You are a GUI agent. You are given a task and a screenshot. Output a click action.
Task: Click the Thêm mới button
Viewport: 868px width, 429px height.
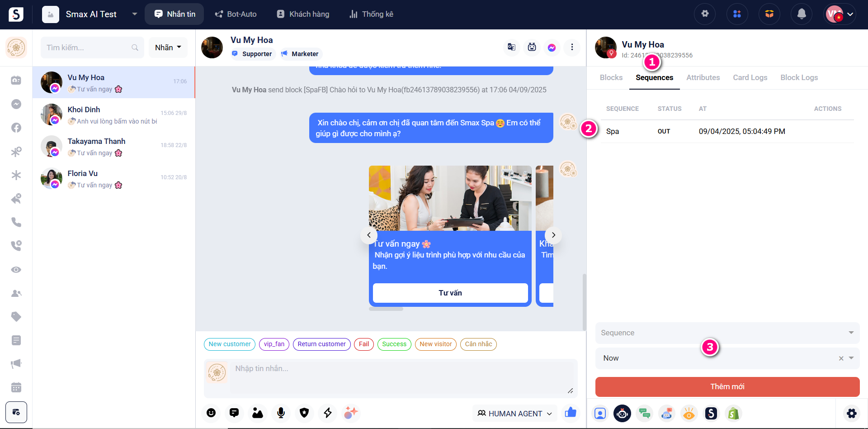727,386
